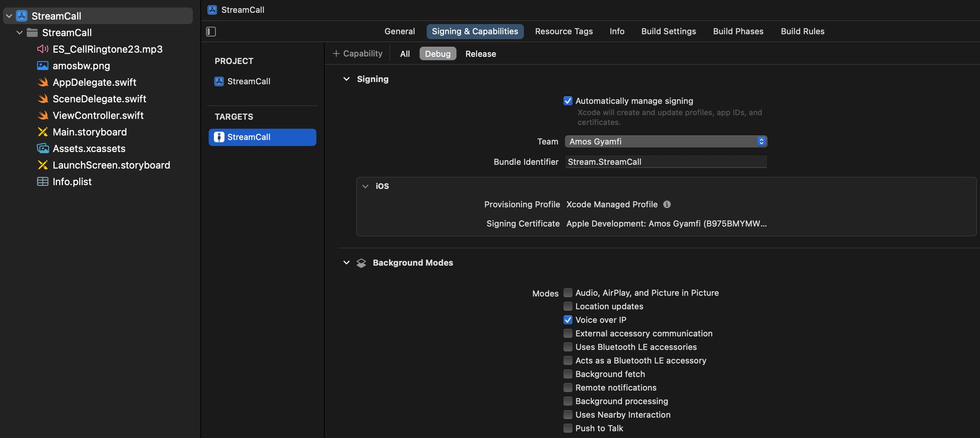Click the Assets.xcassets icon in file navigator
The height and width of the screenshot is (438, 980).
[43, 148]
